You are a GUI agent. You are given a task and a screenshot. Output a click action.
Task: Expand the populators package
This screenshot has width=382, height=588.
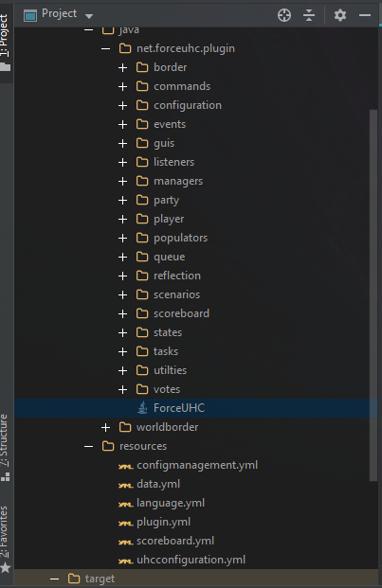[122, 238]
